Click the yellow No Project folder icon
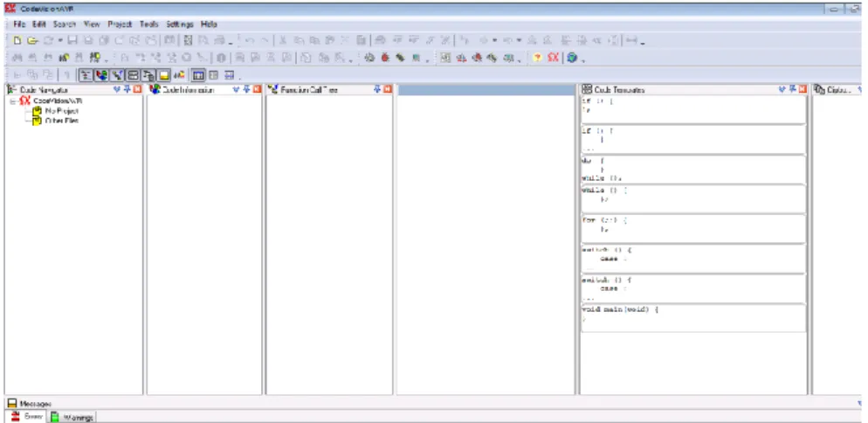 tap(37, 111)
